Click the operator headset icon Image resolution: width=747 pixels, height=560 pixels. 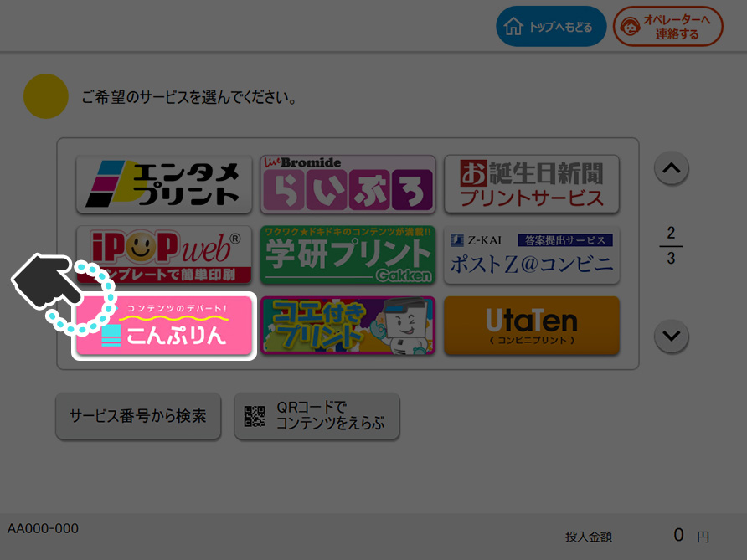coord(631,27)
